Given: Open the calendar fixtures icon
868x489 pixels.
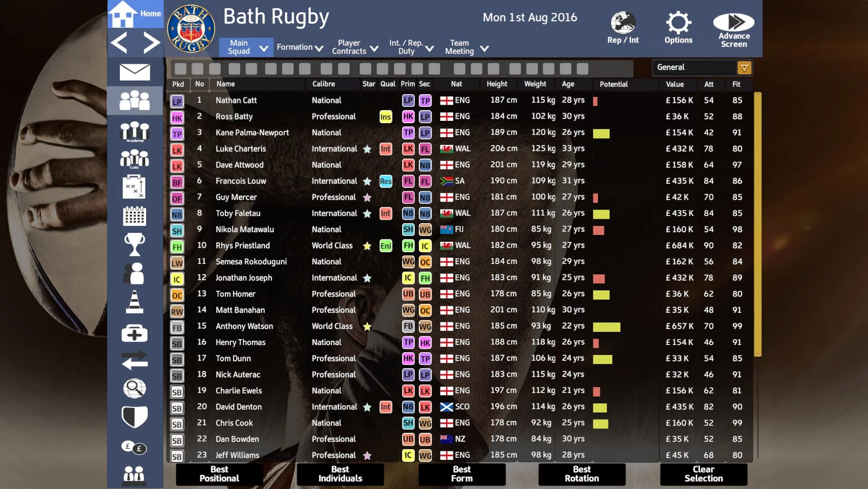Looking at the screenshot, I should pos(135,216).
